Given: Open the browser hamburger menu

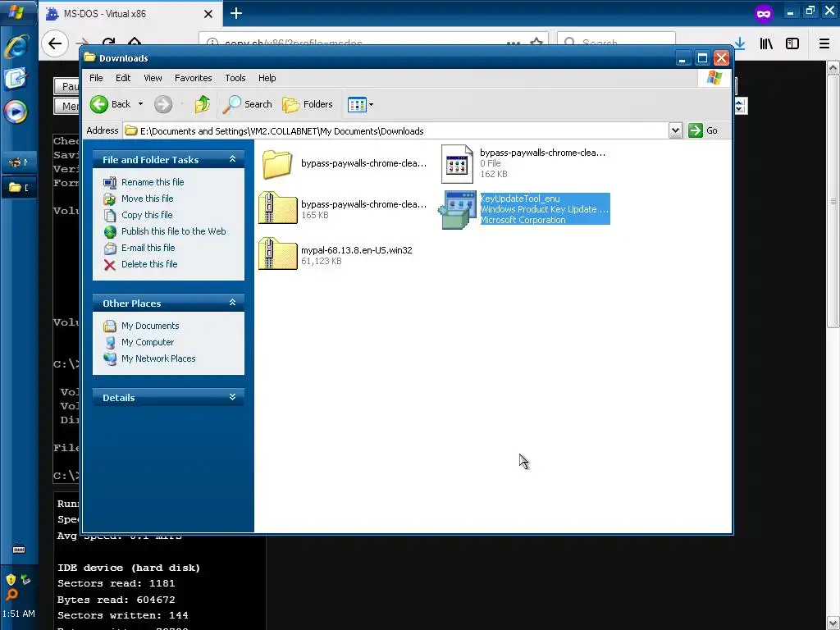Looking at the screenshot, I should [824, 43].
